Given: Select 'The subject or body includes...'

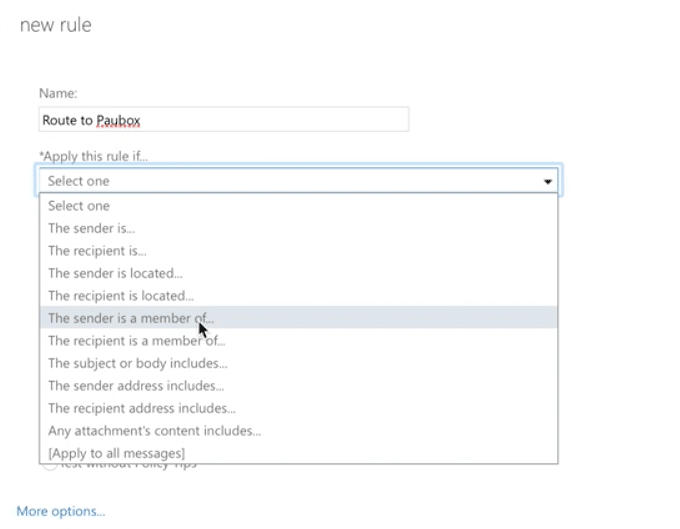Looking at the screenshot, I should point(137,363).
